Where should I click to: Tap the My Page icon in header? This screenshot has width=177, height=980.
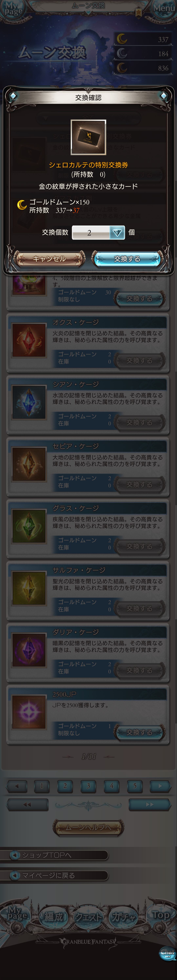tap(13, 8)
